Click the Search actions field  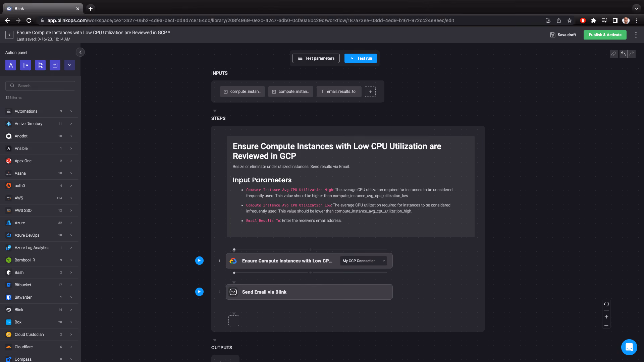40,86
